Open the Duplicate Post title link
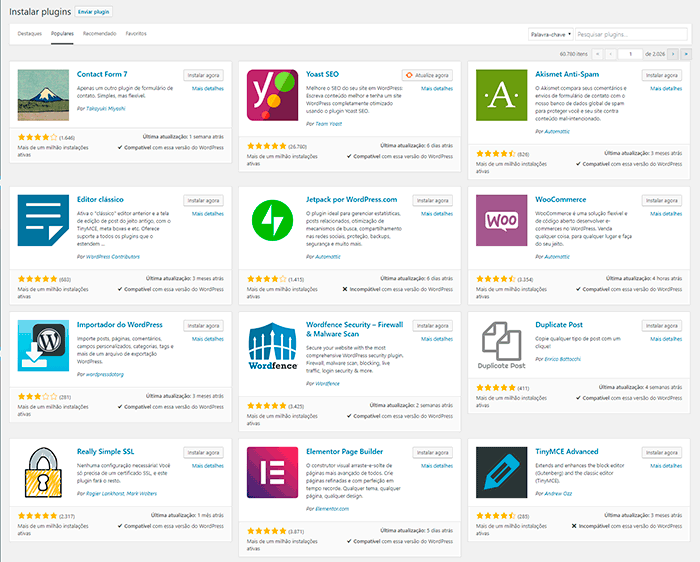This screenshot has height=562, width=700. pyautogui.click(x=559, y=325)
